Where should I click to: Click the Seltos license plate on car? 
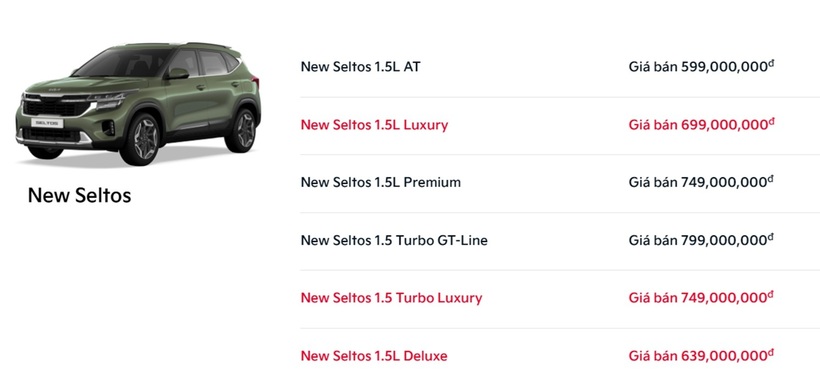coord(47,123)
